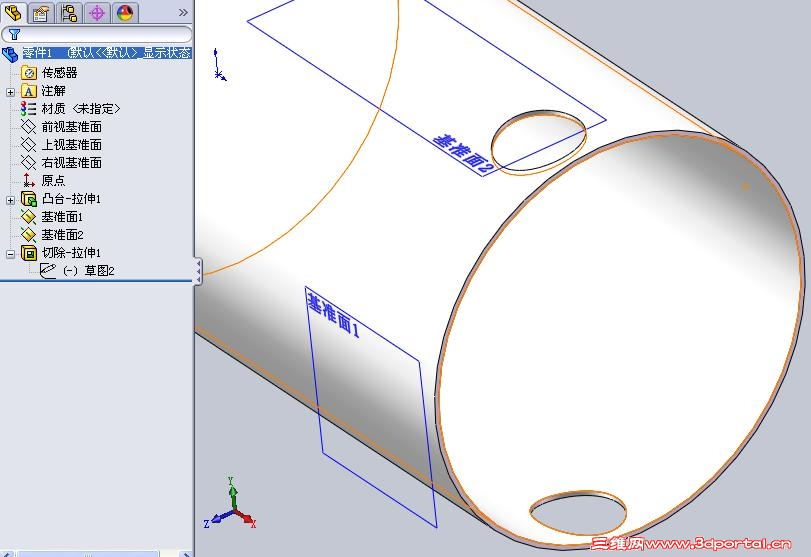Image resolution: width=811 pixels, height=557 pixels.
Task: Click the origin icon beside 原点
Action: (29, 180)
